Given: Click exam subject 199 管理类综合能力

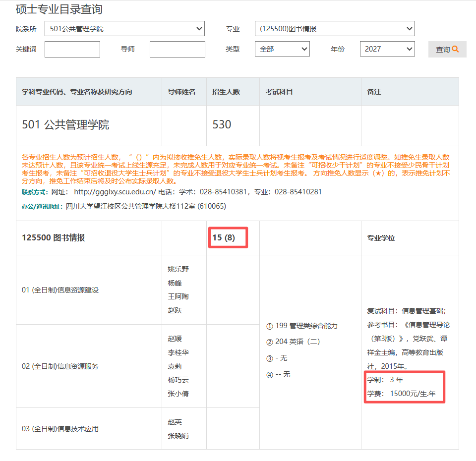Looking at the screenshot, I should click(x=302, y=326).
